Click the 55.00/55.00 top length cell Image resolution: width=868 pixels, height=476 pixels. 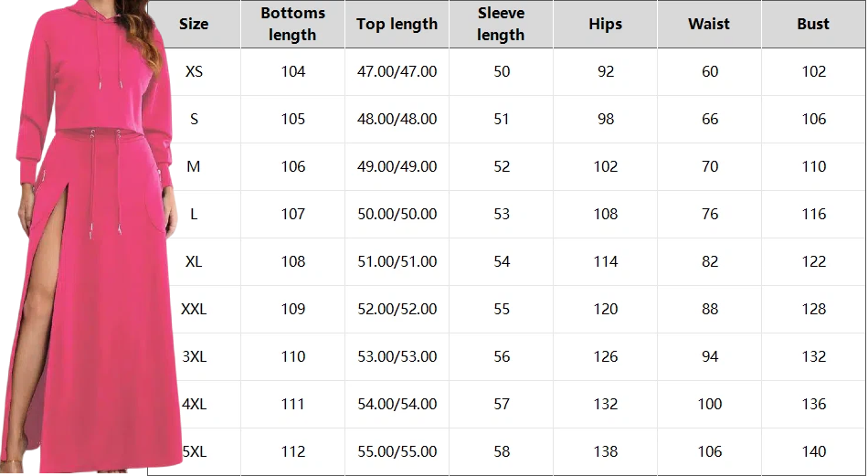(397, 451)
